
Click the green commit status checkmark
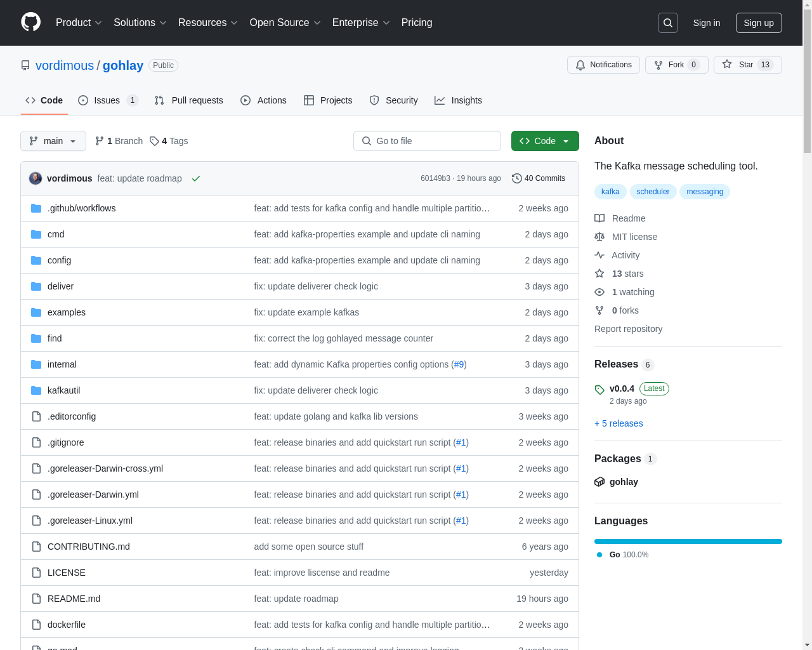click(x=196, y=178)
